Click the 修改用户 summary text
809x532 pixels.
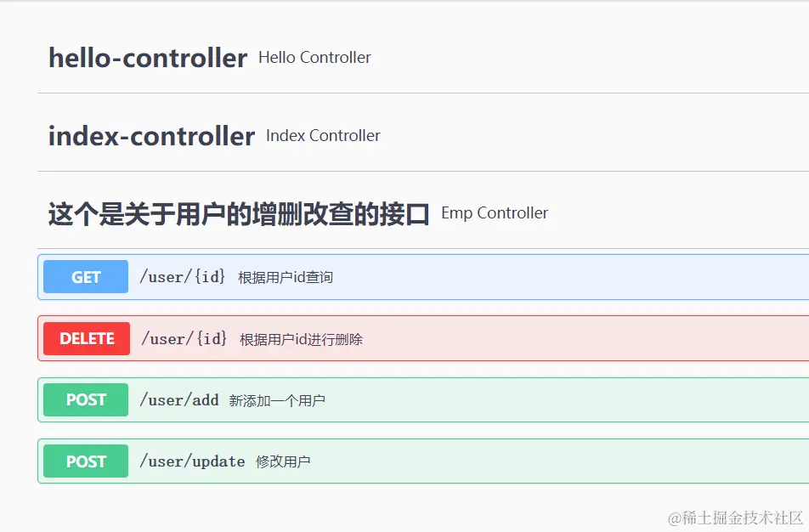(283, 462)
